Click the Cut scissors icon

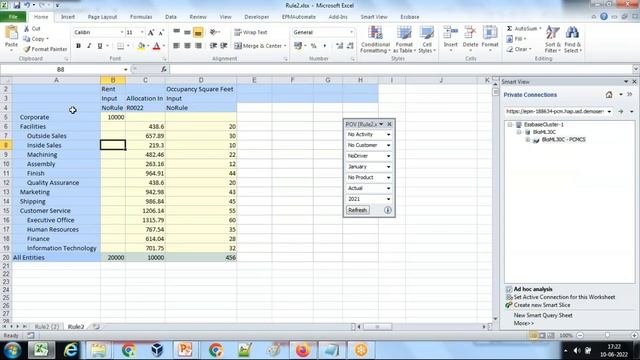27,29
